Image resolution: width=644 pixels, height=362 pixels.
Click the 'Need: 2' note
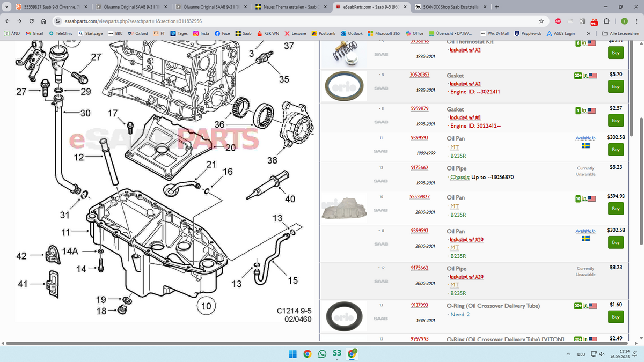click(x=460, y=314)
